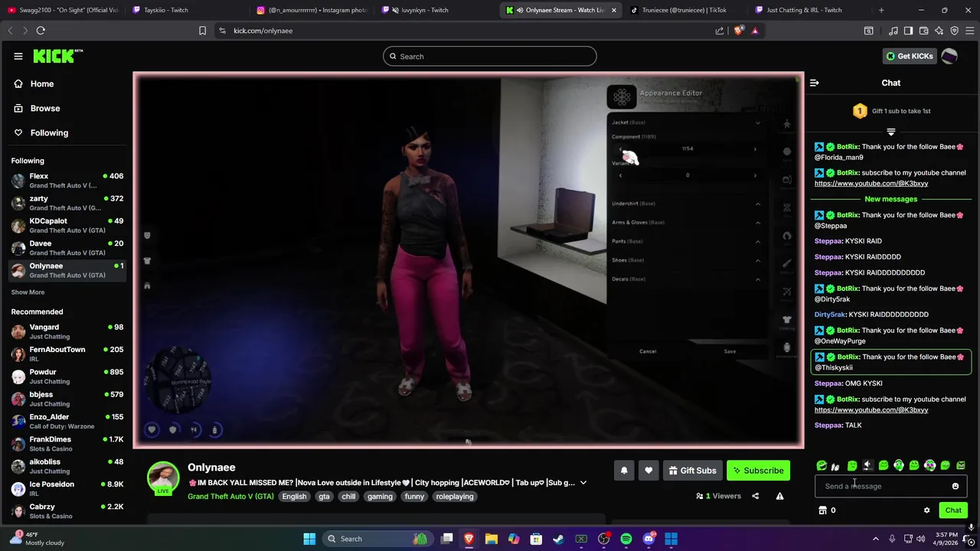The width and height of the screenshot is (980, 551).
Task: Expand the chat pinned gift arrow
Action: point(890,132)
